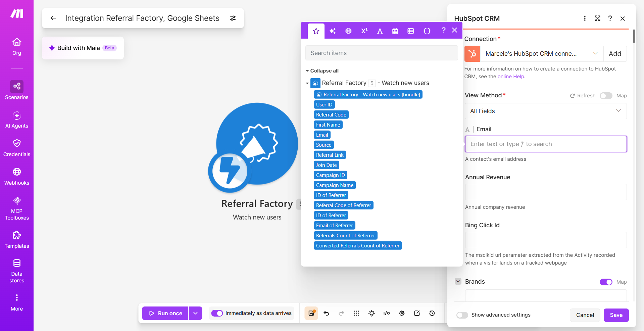
Task: Switch to the date and time calendar tab
Action: tap(395, 31)
